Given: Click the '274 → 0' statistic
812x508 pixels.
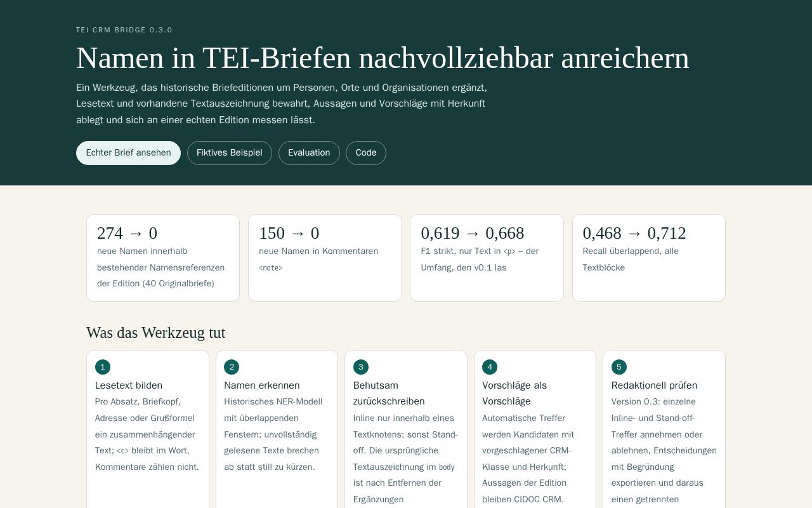Looking at the screenshot, I should pos(127,233).
